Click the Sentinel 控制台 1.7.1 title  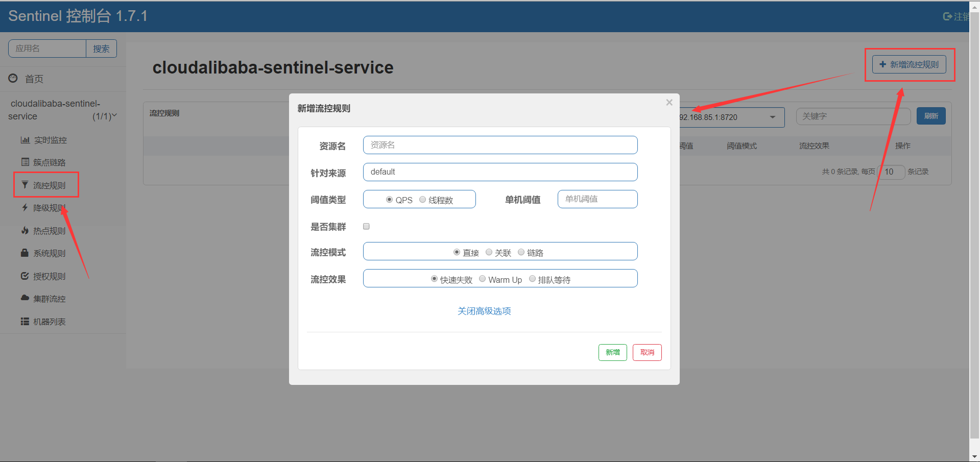point(78,16)
